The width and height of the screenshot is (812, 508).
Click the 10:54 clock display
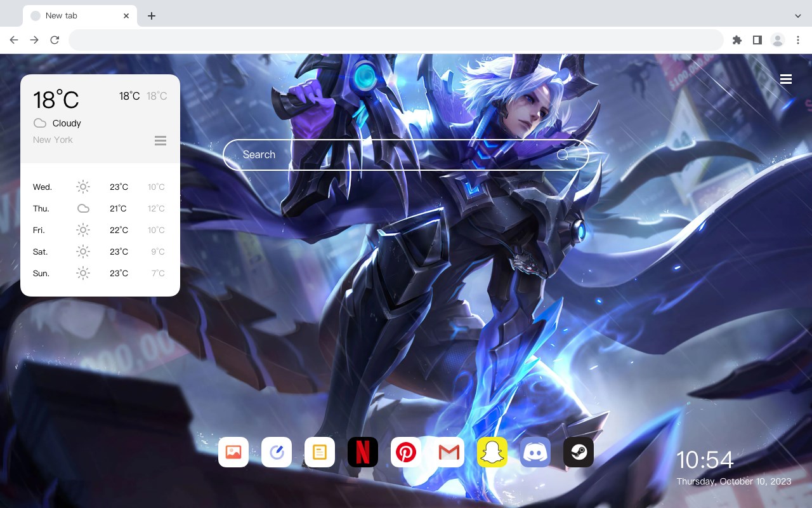pos(705,460)
